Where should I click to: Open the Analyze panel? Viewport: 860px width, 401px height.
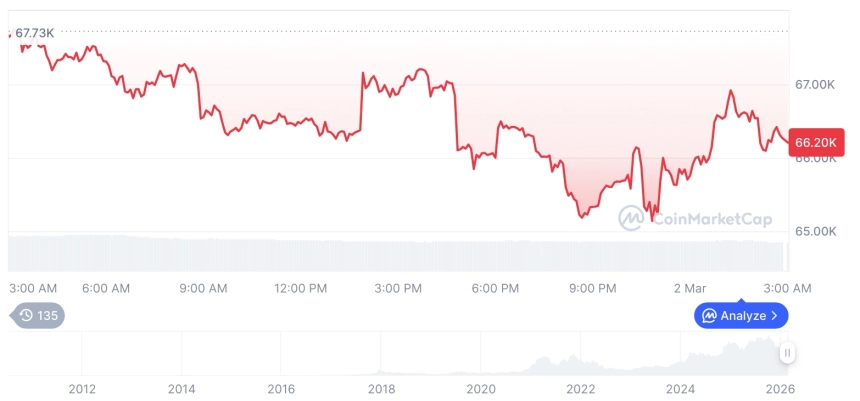point(741,316)
